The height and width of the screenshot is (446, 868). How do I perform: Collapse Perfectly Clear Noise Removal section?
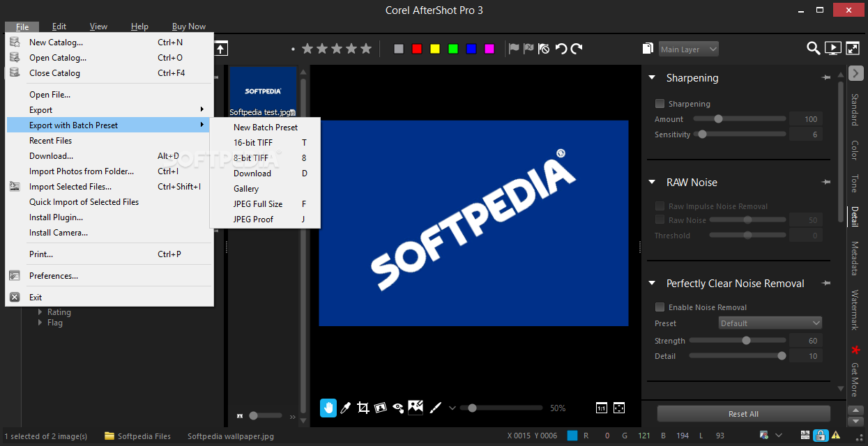tap(652, 283)
